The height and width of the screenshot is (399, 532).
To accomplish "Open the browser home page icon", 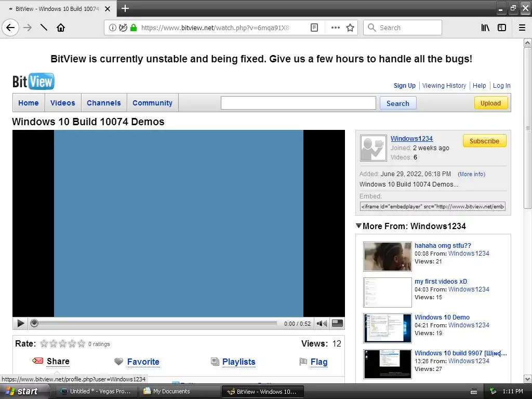I will click(61, 28).
